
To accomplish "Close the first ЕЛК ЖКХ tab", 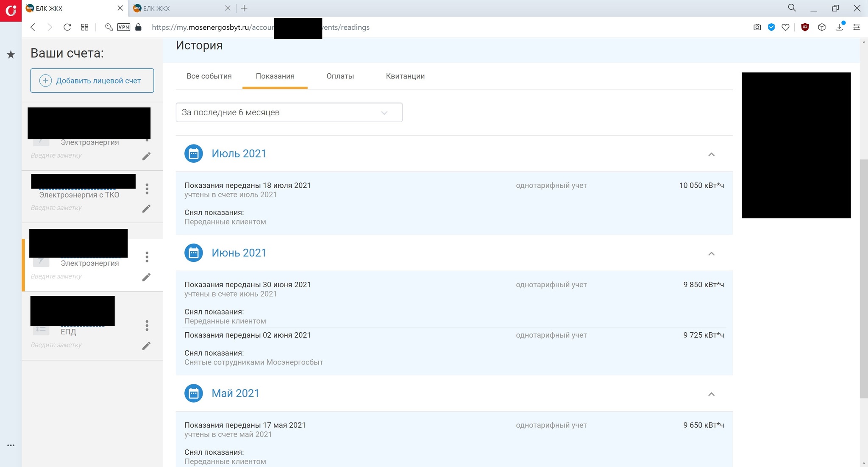I will click(x=120, y=8).
